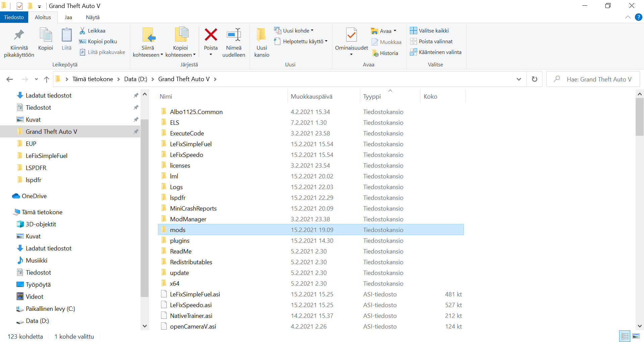
Task: Select the mods folder
Action: [x=311, y=230]
